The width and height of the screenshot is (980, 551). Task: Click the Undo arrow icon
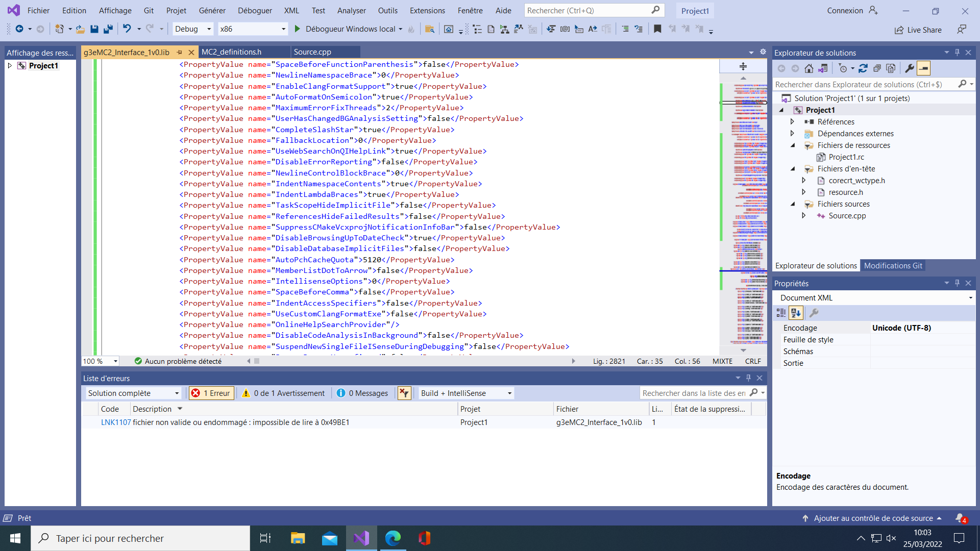[127, 29]
